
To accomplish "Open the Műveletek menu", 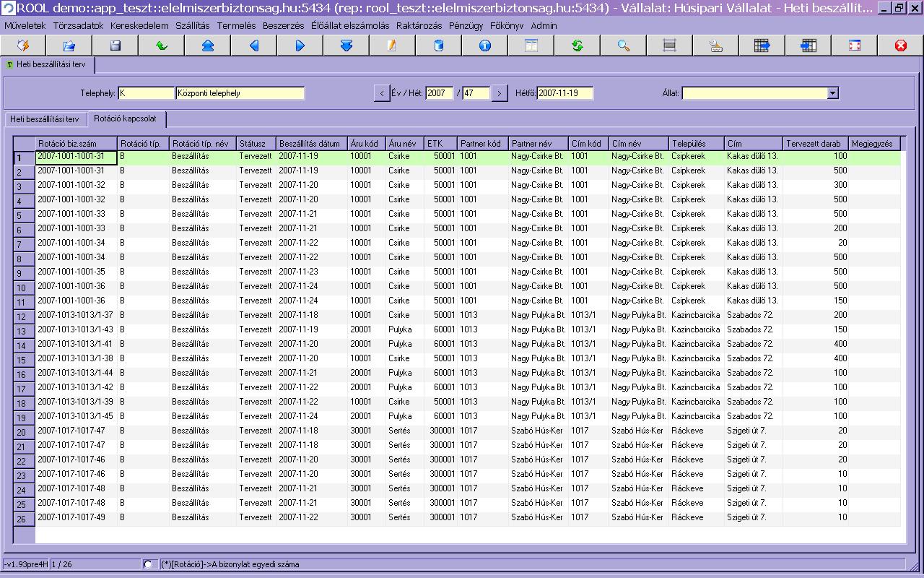I will pyautogui.click(x=25, y=25).
